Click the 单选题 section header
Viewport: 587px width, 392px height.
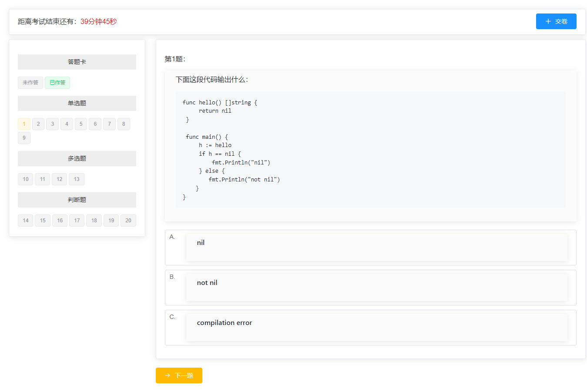[77, 103]
